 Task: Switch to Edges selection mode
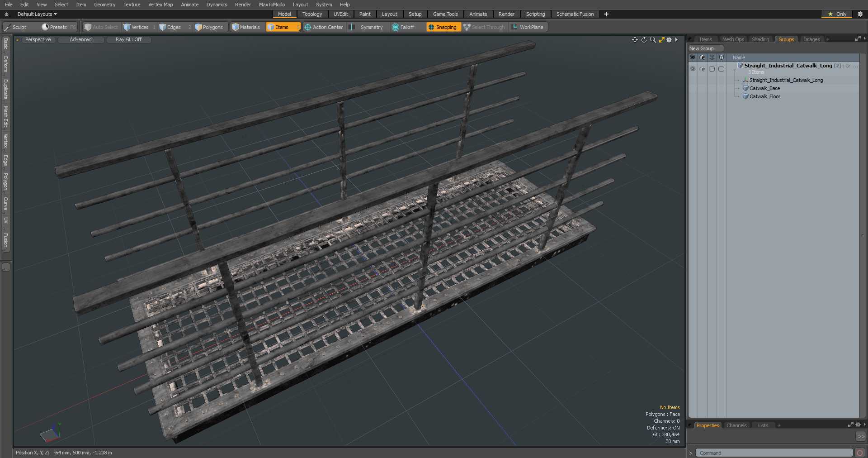(174, 27)
